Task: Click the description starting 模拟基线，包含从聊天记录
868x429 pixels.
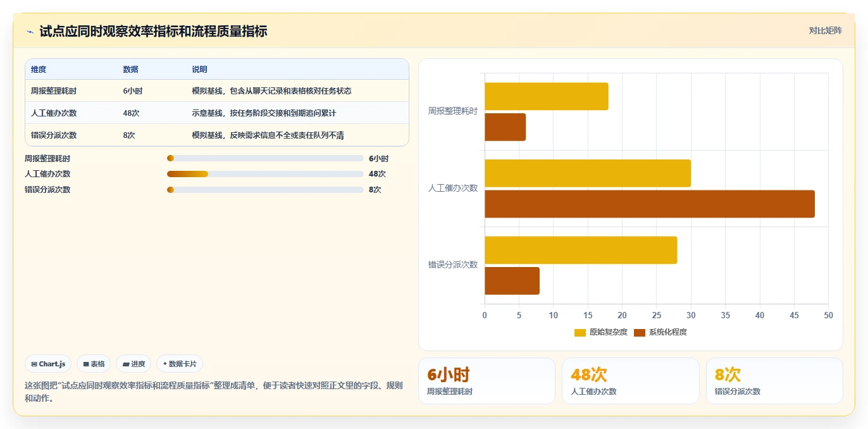Action: click(x=271, y=91)
